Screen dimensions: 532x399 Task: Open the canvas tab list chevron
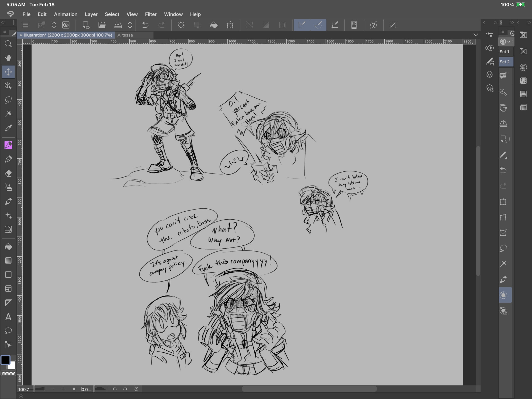pyautogui.click(x=476, y=35)
